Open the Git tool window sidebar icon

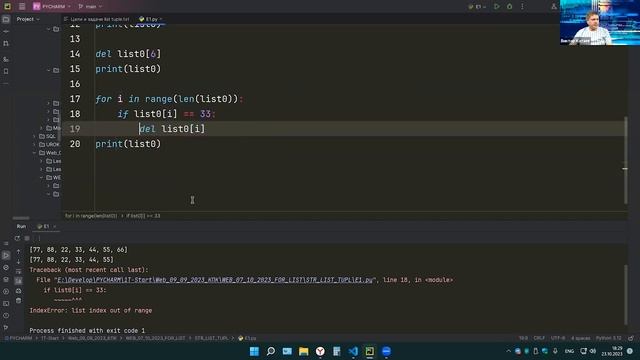point(6,327)
